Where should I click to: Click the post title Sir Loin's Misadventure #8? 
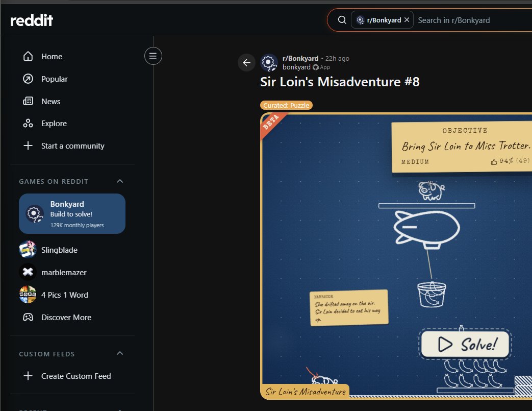tap(340, 82)
